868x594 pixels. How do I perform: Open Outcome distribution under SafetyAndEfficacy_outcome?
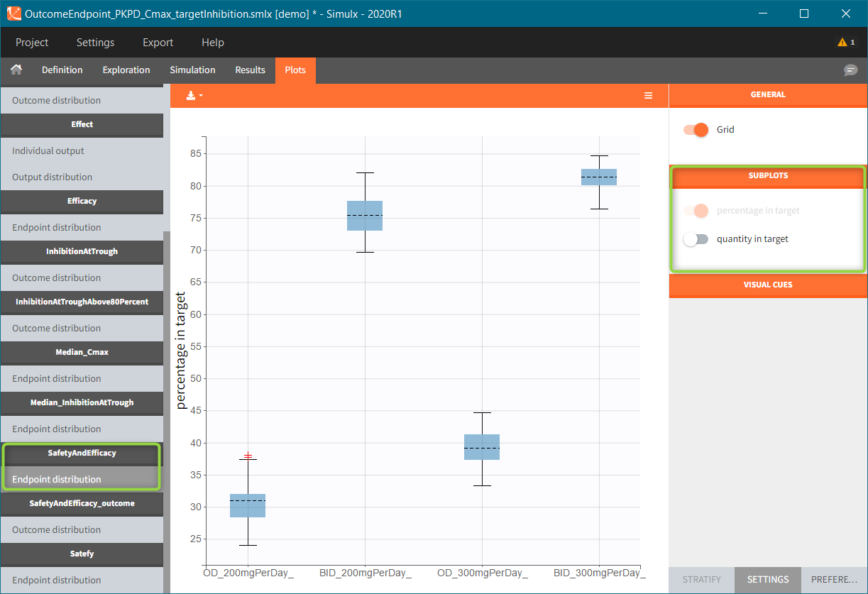[57, 530]
